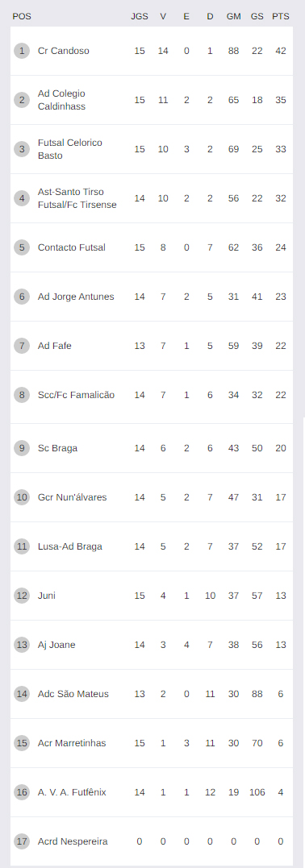Select the position 12 badge next to Juni

click(x=22, y=596)
